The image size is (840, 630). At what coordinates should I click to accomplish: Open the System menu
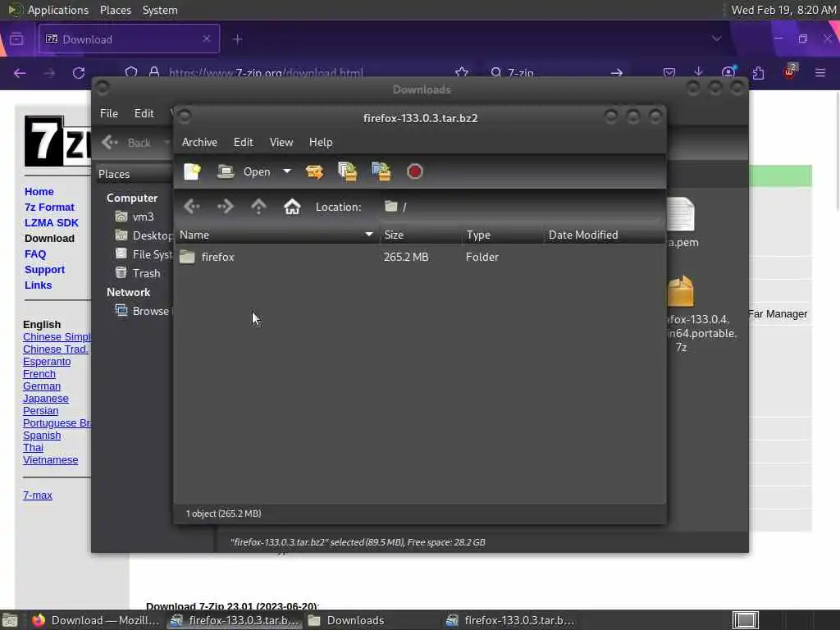[160, 10]
